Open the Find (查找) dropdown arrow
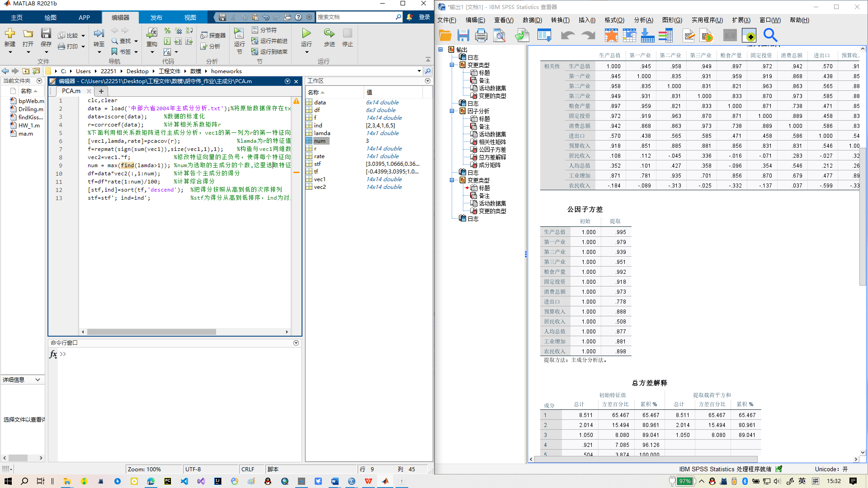 (x=136, y=41)
